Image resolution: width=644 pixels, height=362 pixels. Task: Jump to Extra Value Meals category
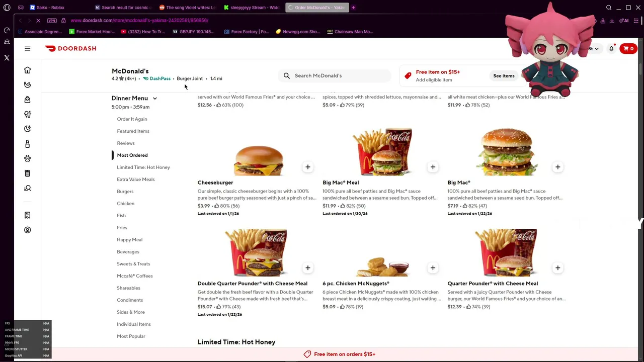136,179
